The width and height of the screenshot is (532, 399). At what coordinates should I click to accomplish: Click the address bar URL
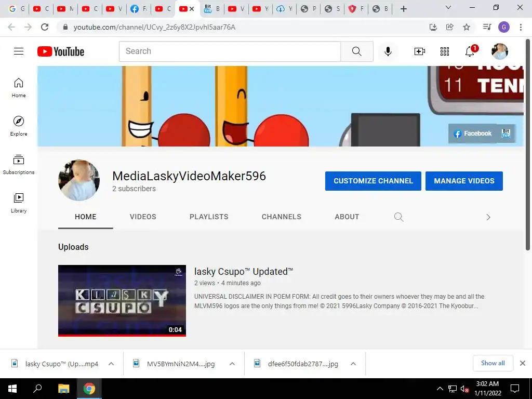pyautogui.click(x=154, y=27)
